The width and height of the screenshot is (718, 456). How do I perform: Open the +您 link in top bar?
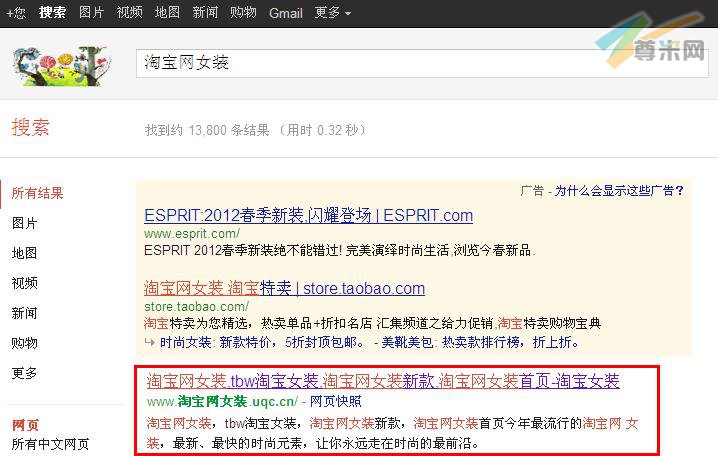[16, 12]
